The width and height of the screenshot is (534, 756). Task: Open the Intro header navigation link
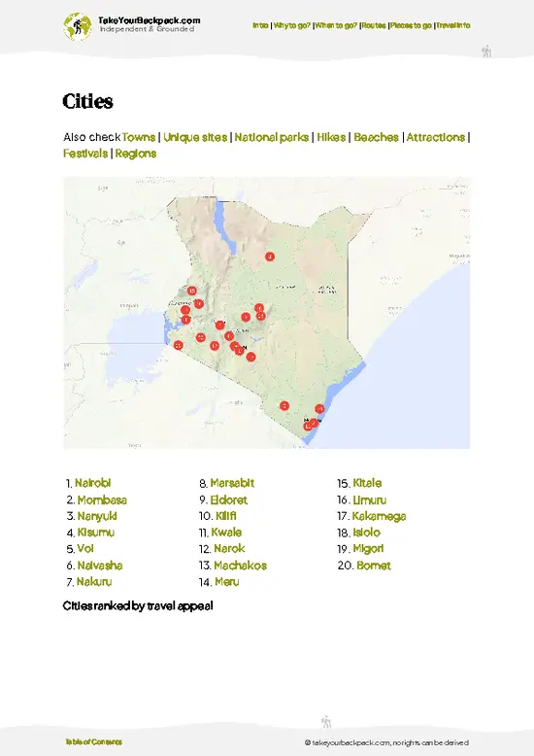coord(260,25)
